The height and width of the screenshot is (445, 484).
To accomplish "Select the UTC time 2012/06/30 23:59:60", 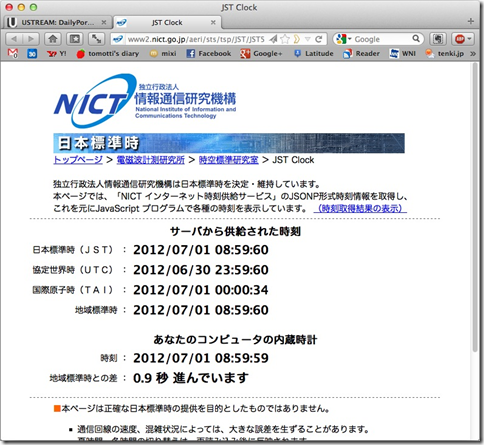I will coord(201,270).
